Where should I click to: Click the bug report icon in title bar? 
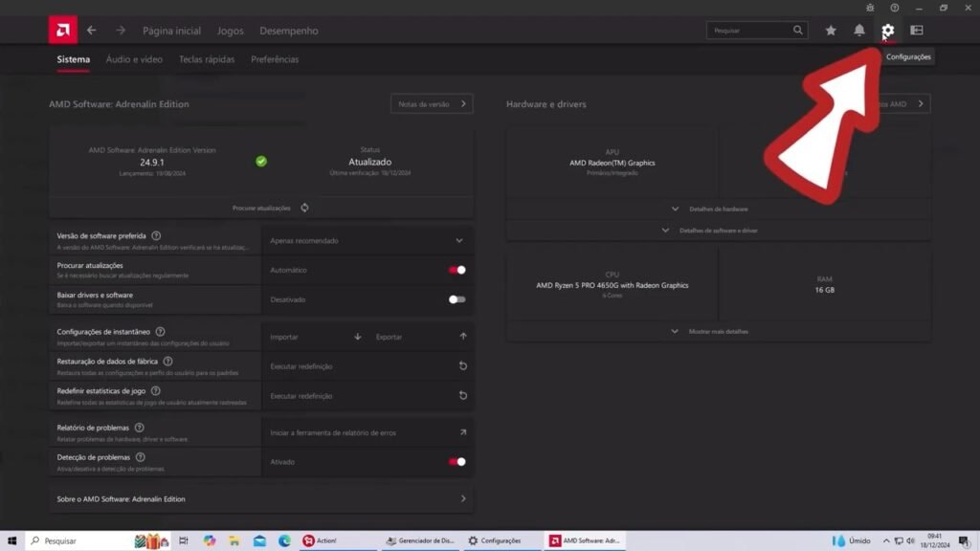pos(870,8)
